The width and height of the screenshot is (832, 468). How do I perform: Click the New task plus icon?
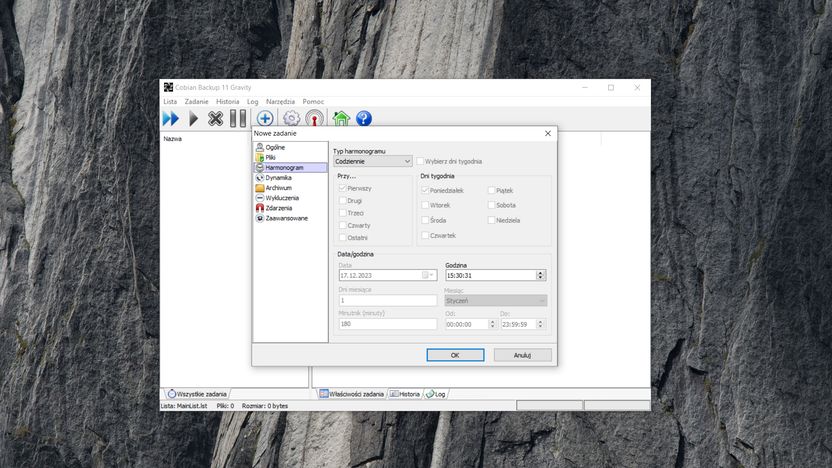coord(265,118)
